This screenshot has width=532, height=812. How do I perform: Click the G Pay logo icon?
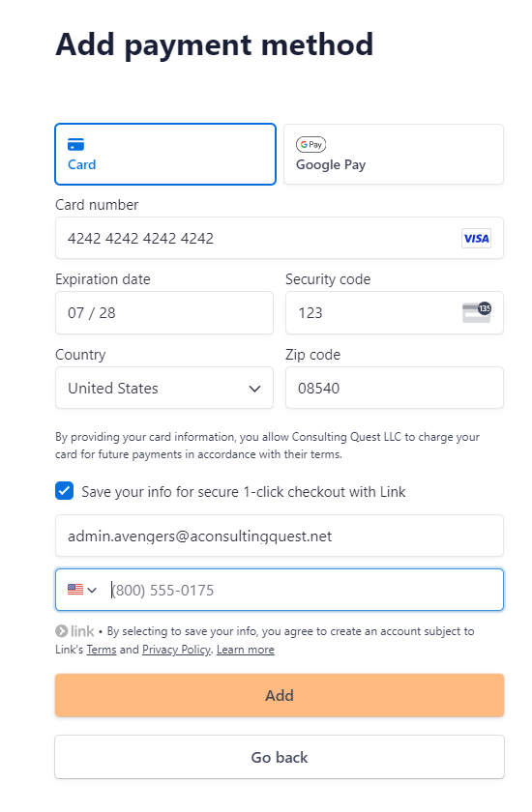pos(310,144)
